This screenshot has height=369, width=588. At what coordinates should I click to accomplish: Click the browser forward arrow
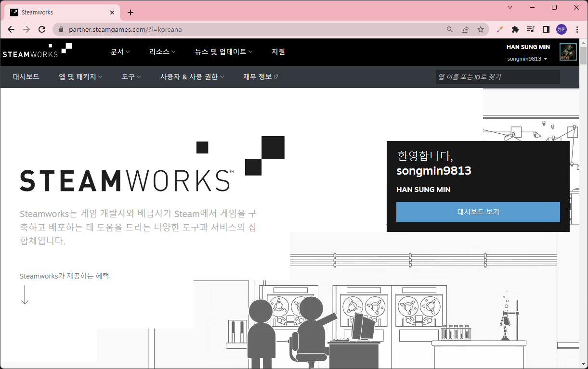point(26,29)
